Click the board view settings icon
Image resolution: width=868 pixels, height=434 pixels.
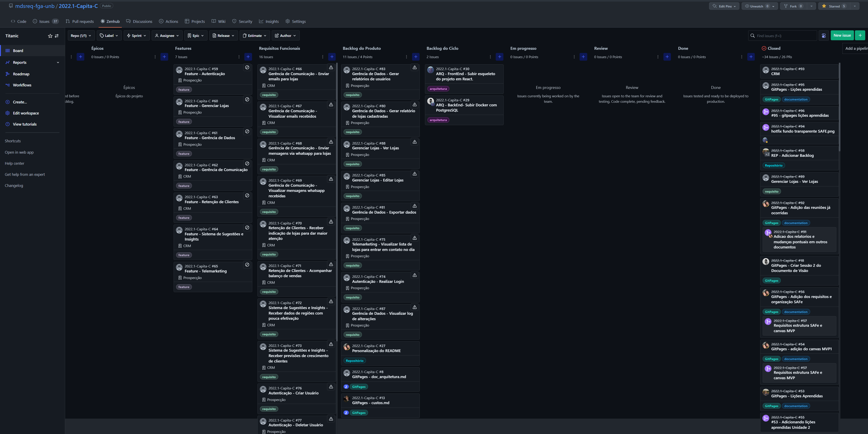tap(823, 35)
